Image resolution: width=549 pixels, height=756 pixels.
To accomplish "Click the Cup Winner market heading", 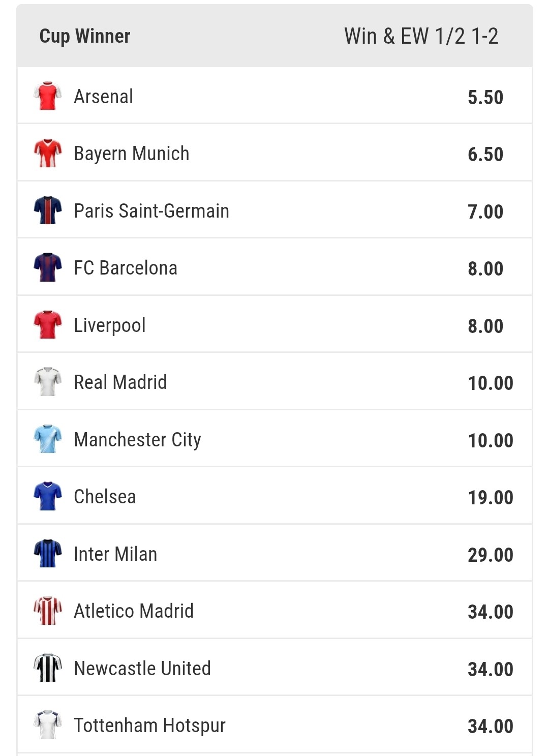I will (85, 36).
